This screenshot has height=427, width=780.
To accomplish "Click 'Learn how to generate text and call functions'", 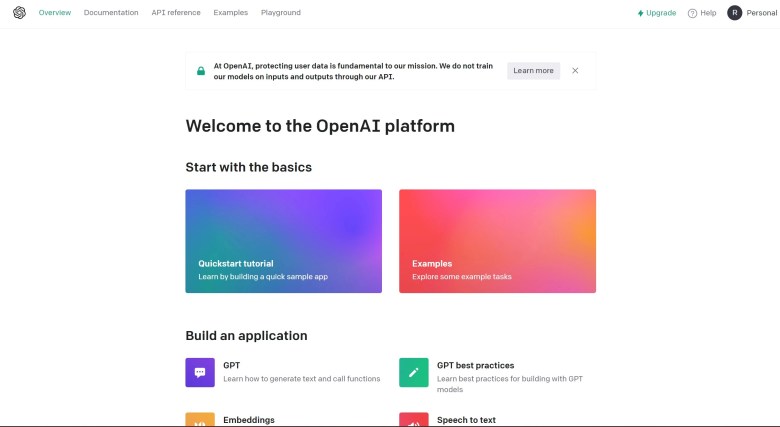I will pos(301,379).
